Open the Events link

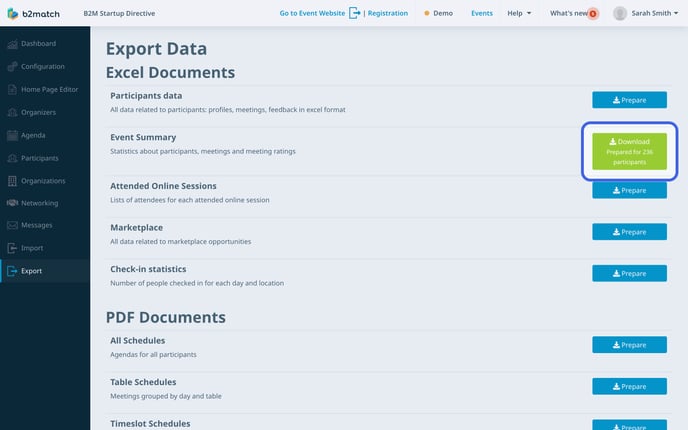(x=482, y=13)
